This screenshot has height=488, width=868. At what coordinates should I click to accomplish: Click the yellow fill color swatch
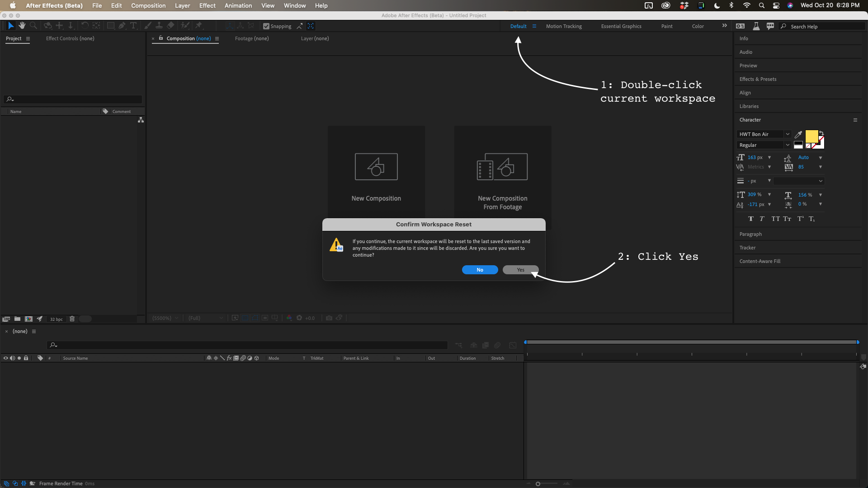pos(811,136)
